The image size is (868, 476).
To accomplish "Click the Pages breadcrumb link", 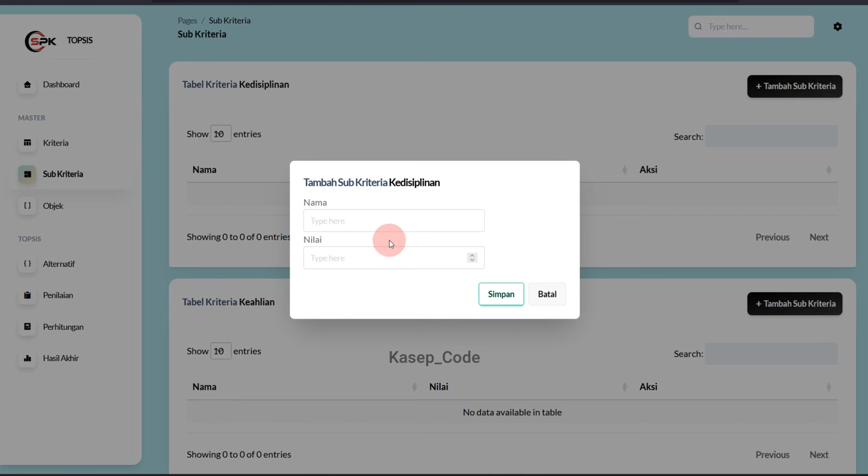I will click(x=187, y=20).
